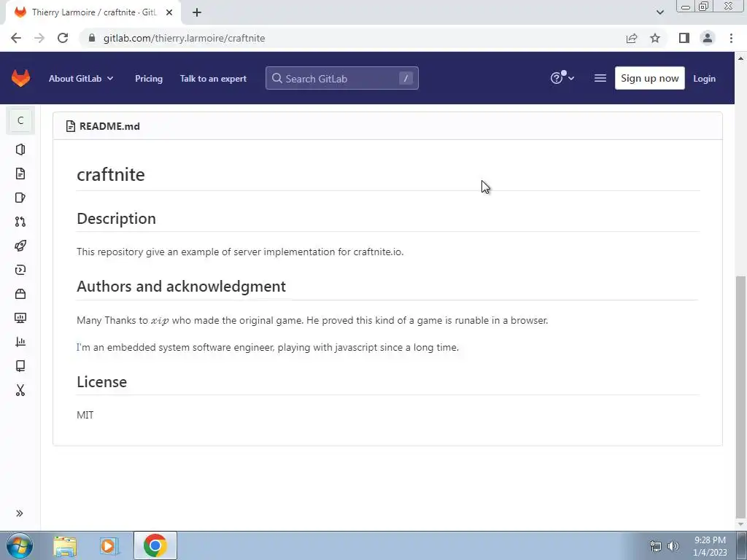Click the address bar URL
Screen dimensions: 747x560
click(184, 38)
